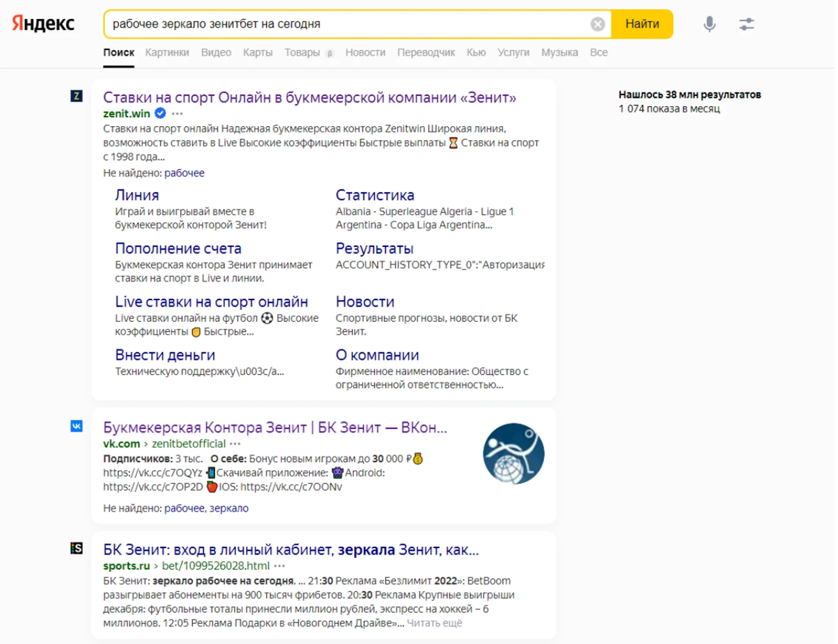Click 'Нашлось 38 млн результатов' text

689,95
